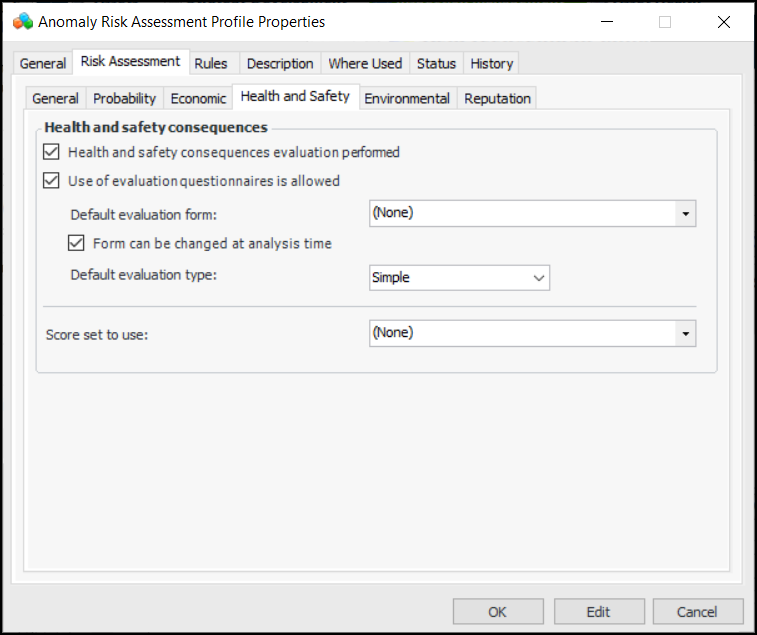Uncheck Use of evaluation questionnaires is allowed
This screenshot has width=757, height=635.
click(x=52, y=181)
